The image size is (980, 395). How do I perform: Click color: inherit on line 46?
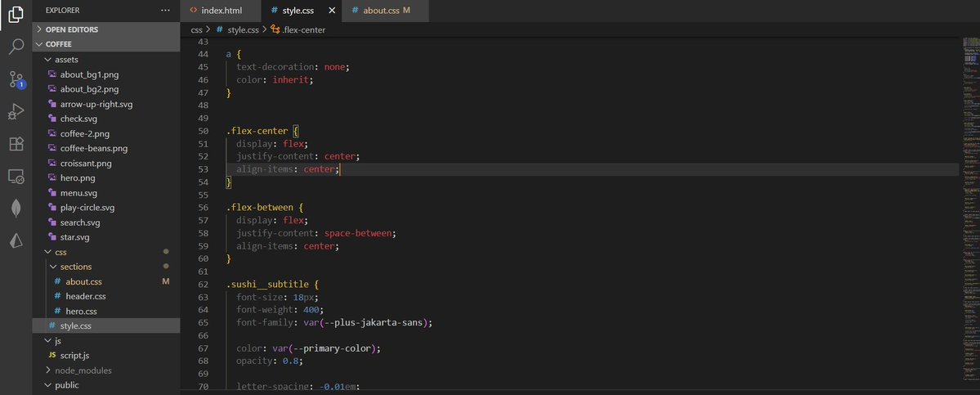275,80
